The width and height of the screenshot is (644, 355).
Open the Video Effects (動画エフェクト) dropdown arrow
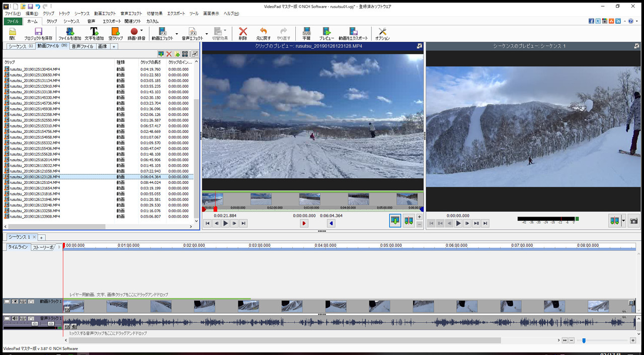coord(177,34)
